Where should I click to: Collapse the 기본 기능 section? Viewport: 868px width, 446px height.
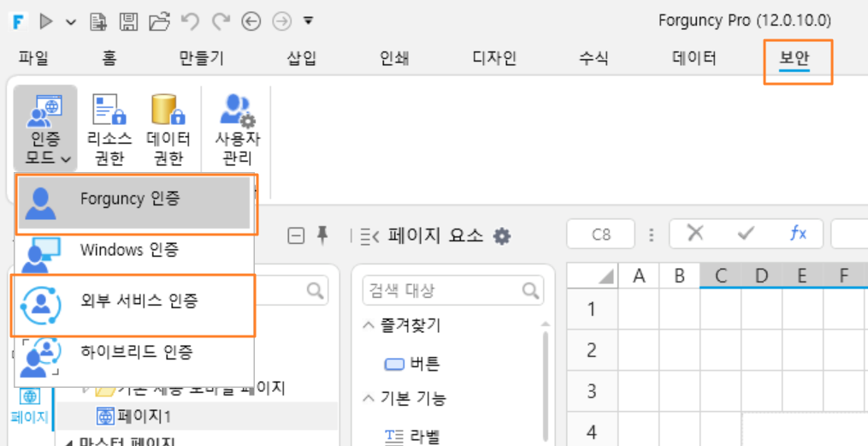pos(369,398)
